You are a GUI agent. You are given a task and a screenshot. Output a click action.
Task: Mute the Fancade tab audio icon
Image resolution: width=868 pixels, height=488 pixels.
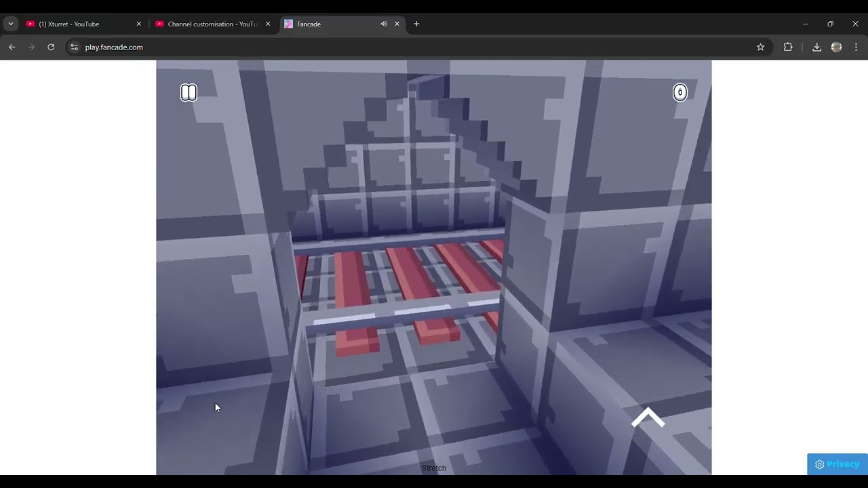tap(384, 24)
